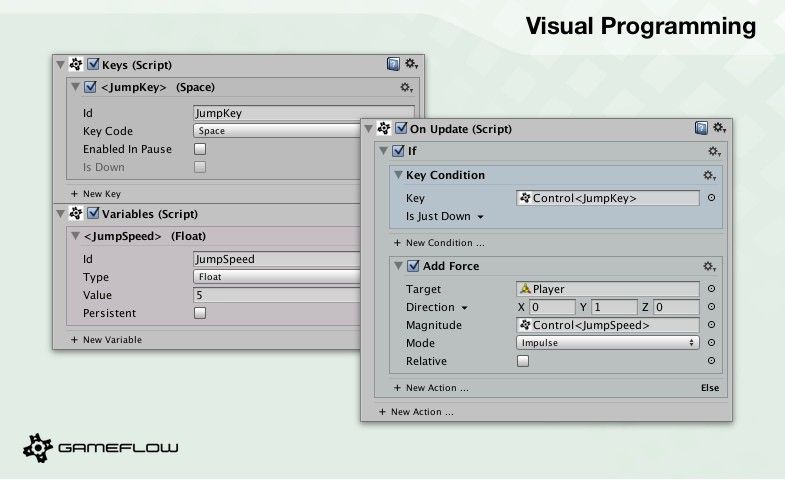Click the bottom + New Action button

[x=416, y=412]
